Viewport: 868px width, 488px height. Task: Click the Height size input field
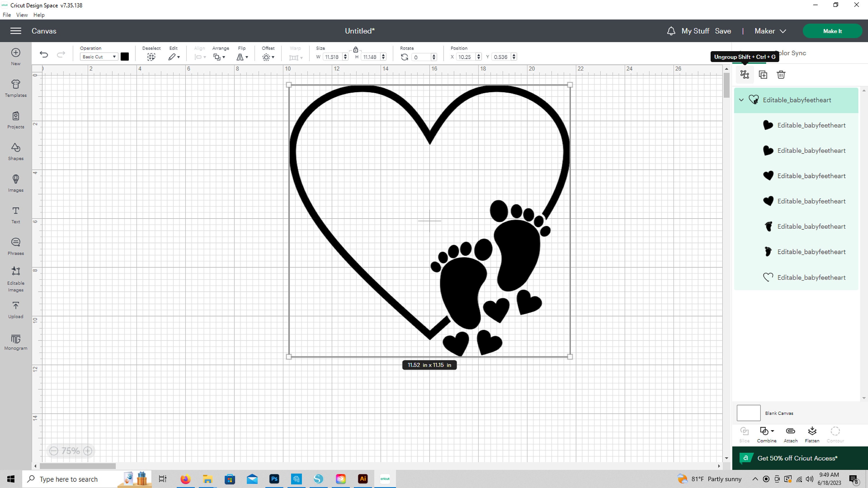pyautogui.click(x=370, y=57)
